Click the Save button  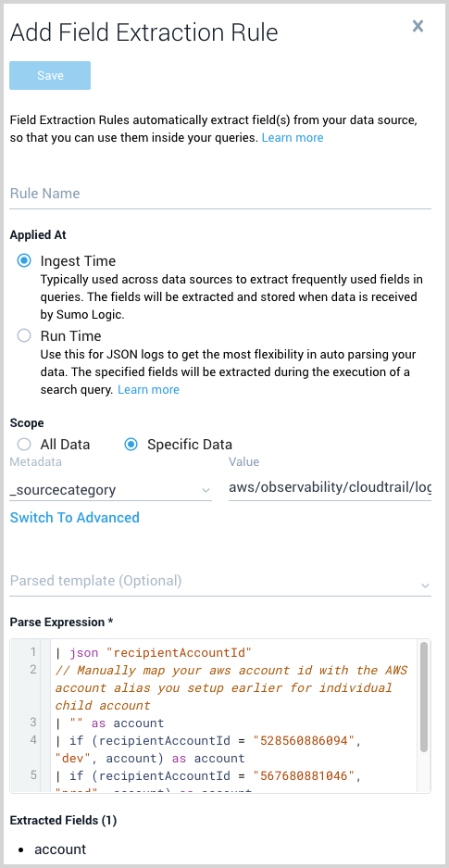50,75
